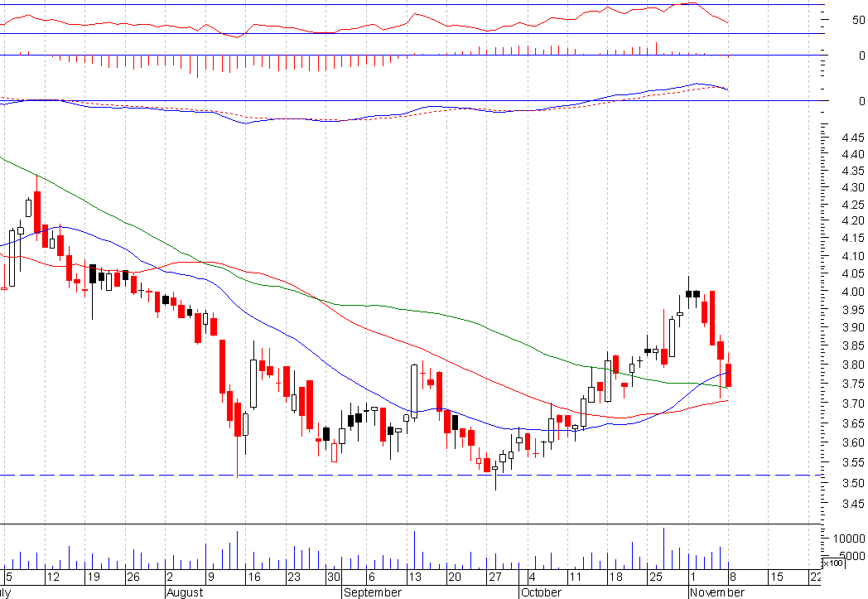Click the 5000 volume axis label

click(852, 556)
